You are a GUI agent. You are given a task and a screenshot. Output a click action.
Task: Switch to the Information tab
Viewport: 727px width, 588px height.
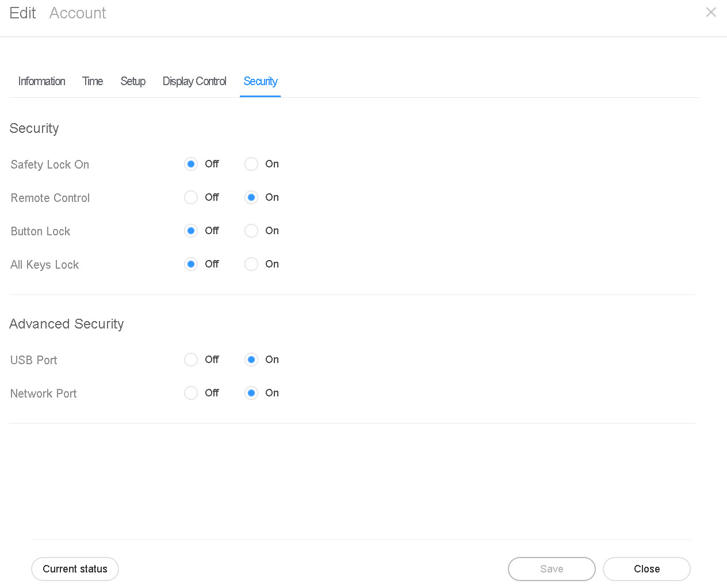(x=41, y=81)
